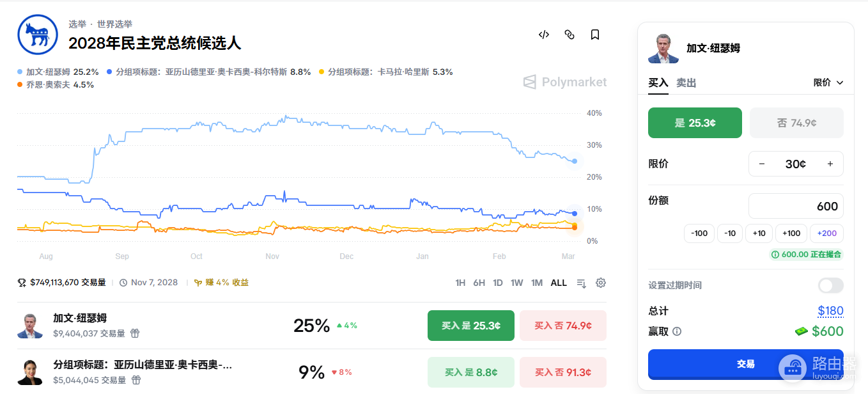Click the $600 winnings amount
Screen dimensions: 868x394
point(828,331)
